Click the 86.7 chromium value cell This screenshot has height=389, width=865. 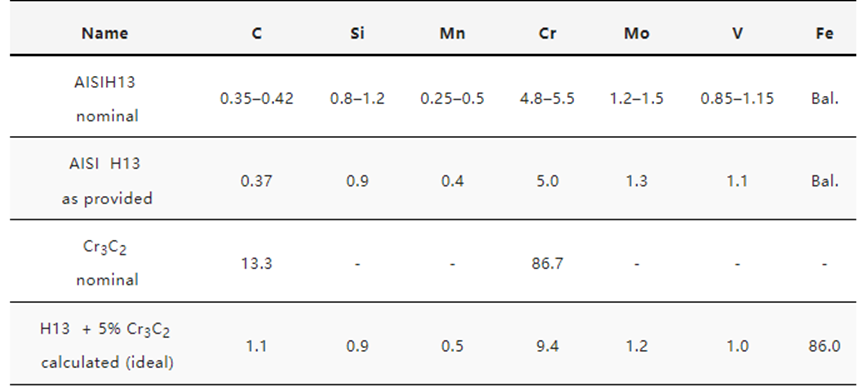[x=547, y=263]
